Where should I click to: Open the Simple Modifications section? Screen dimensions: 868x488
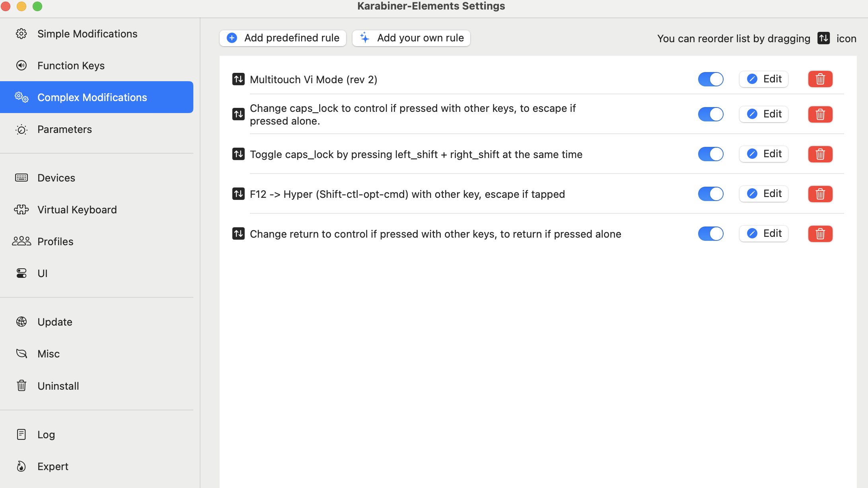pyautogui.click(x=87, y=34)
